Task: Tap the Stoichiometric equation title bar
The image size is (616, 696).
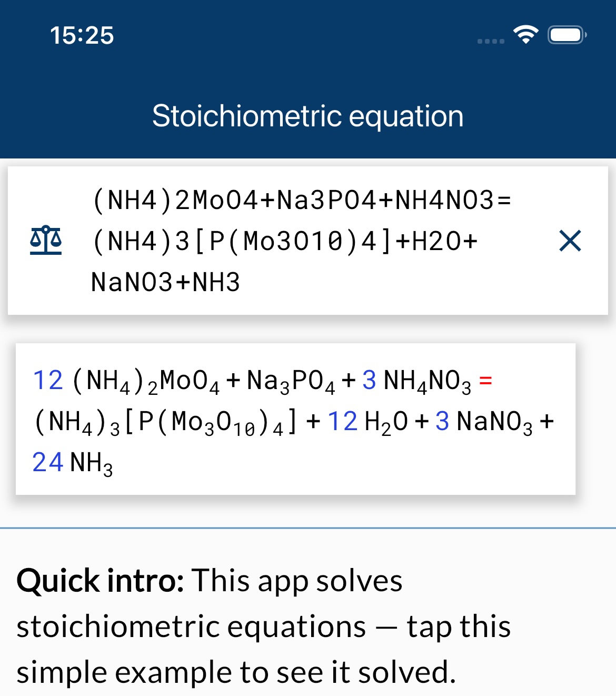Action: click(308, 116)
